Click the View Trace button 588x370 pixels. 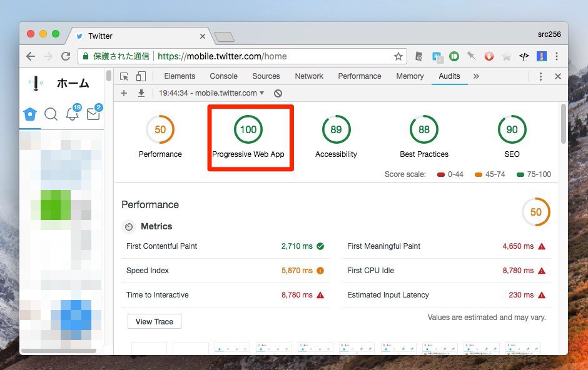click(x=155, y=321)
